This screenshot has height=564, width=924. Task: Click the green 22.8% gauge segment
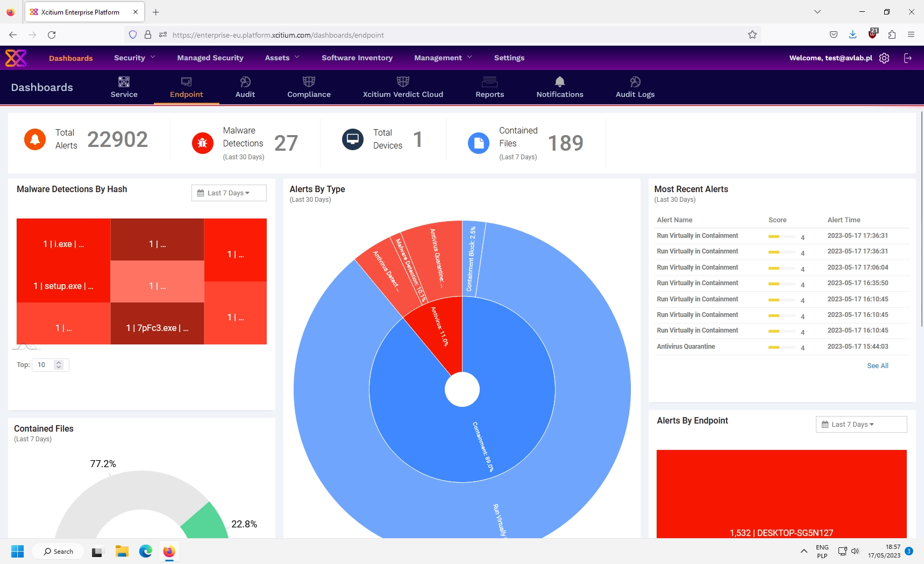207,521
